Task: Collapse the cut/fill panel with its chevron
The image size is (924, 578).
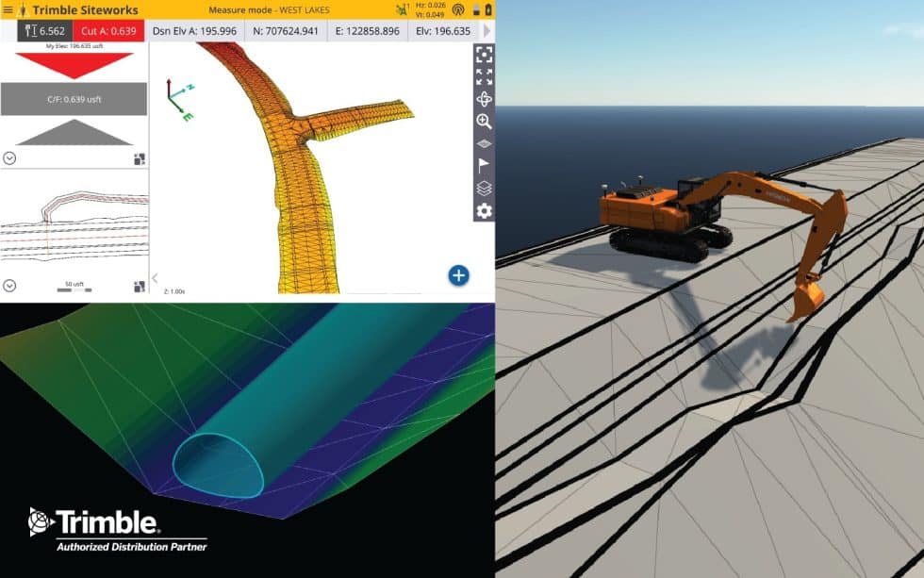Action: 8,157
